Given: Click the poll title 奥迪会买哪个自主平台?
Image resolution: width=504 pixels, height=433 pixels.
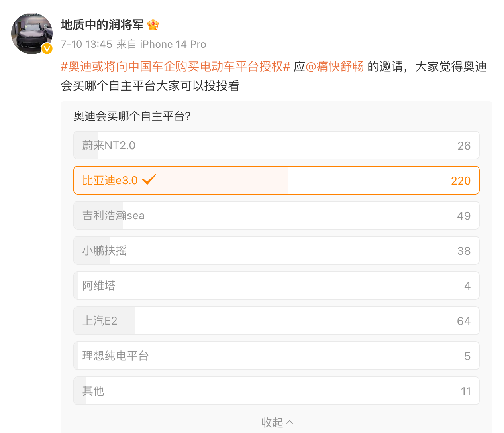Looking at the screenshot, I should coord(132,116).
